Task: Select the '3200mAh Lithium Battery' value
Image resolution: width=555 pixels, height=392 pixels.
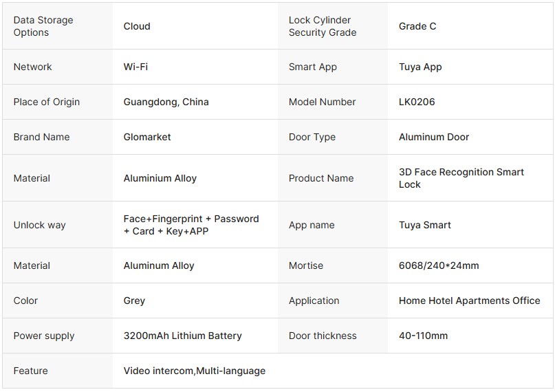Action: pos(182,336)
